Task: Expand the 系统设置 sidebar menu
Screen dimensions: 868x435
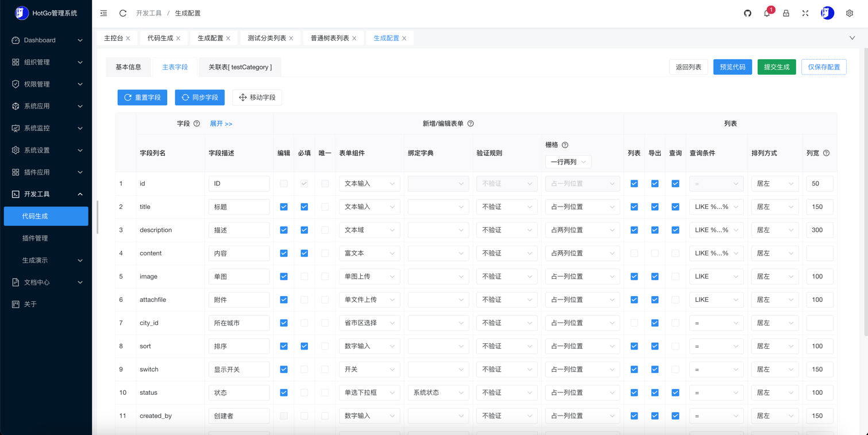Action: coord(46,150)
